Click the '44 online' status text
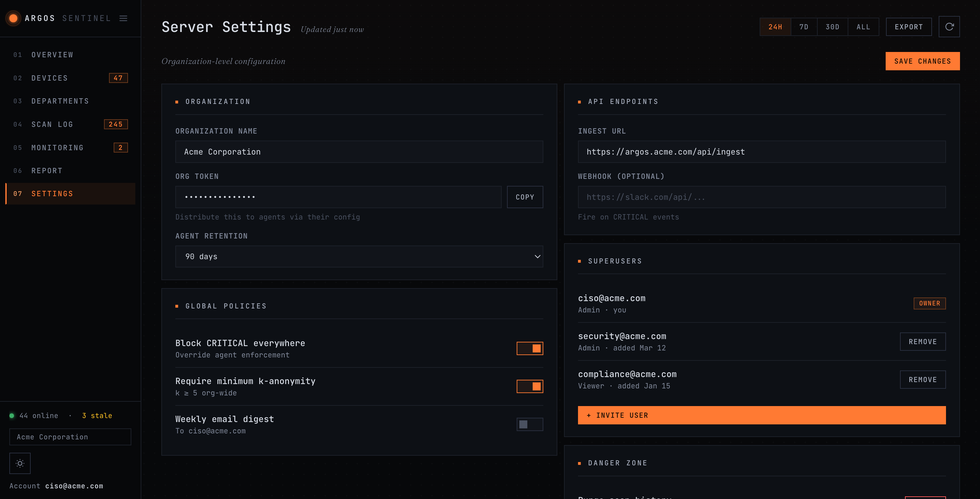 click(39, 415)
